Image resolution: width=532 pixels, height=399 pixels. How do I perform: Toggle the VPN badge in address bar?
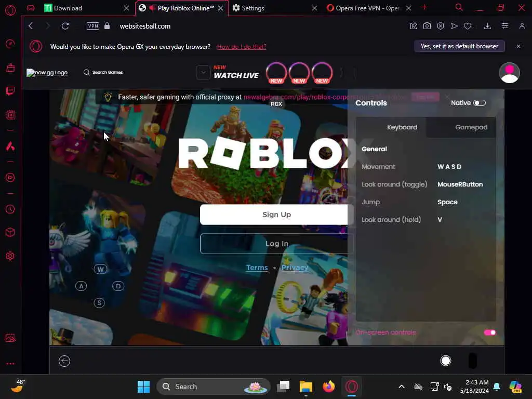tap(92, 26)
